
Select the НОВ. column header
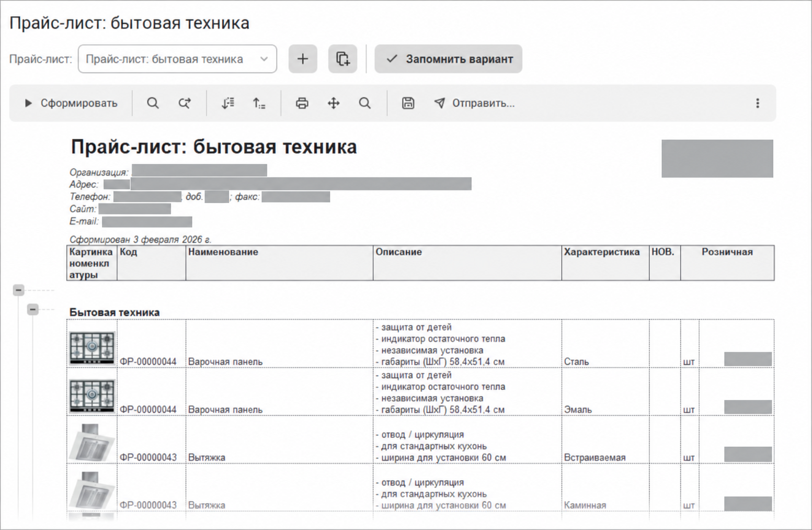[x=665, y=263]
